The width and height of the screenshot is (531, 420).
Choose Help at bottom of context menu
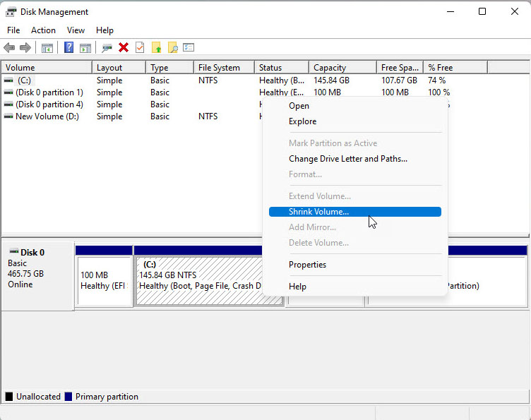(x=355, y=287)
